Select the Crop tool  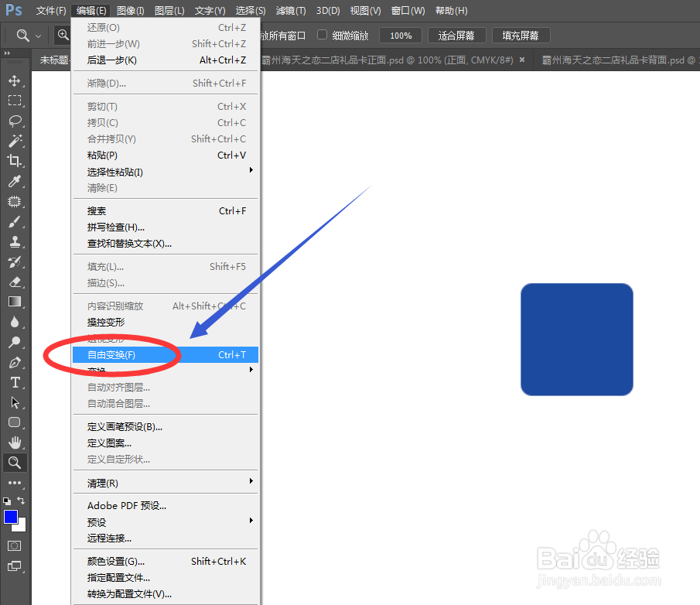(x=14, y=161)
